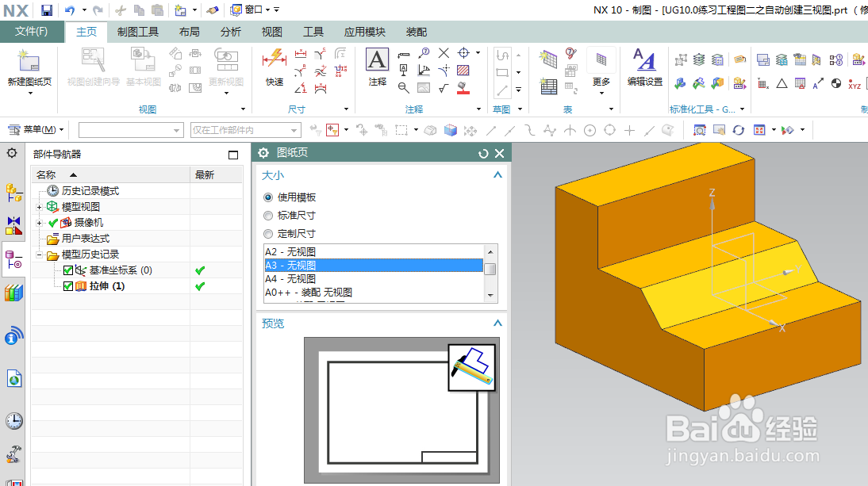The image size is (868, 486).
Task: Open the Reuse Library books icon
Action: click(13, 293)
